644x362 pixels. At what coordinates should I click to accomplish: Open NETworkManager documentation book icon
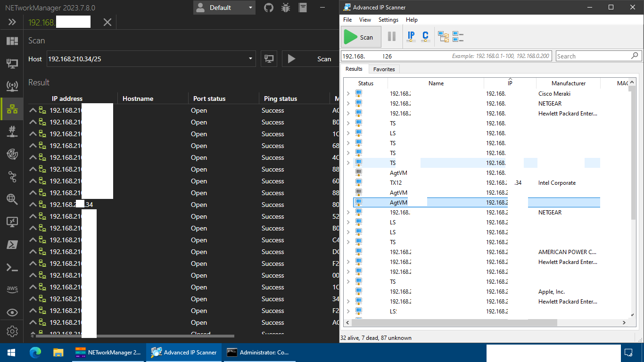point(302,8)
